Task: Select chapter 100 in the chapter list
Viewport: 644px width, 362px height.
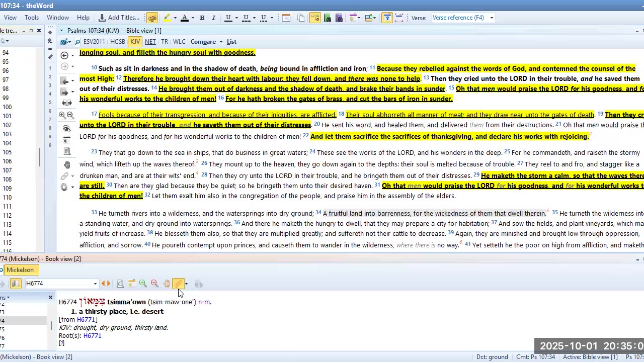Action: 7,107
